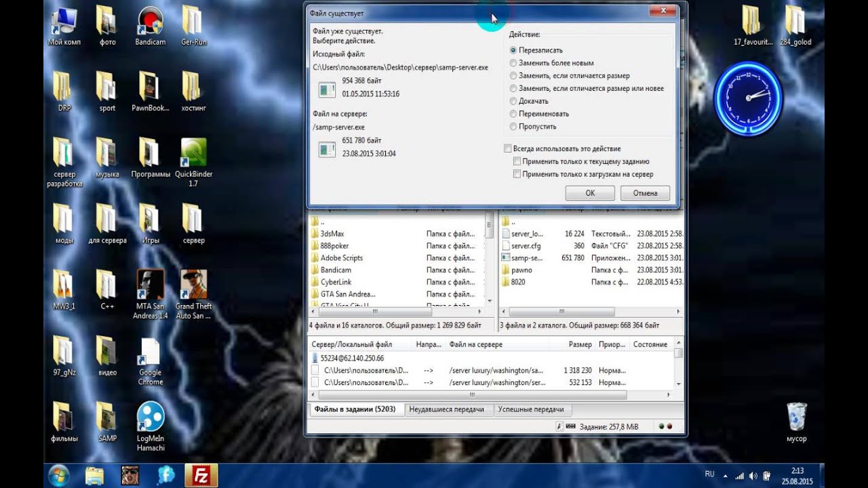Launch Grand Theft Auto San Andreas shortcut

tap(194, 295)
